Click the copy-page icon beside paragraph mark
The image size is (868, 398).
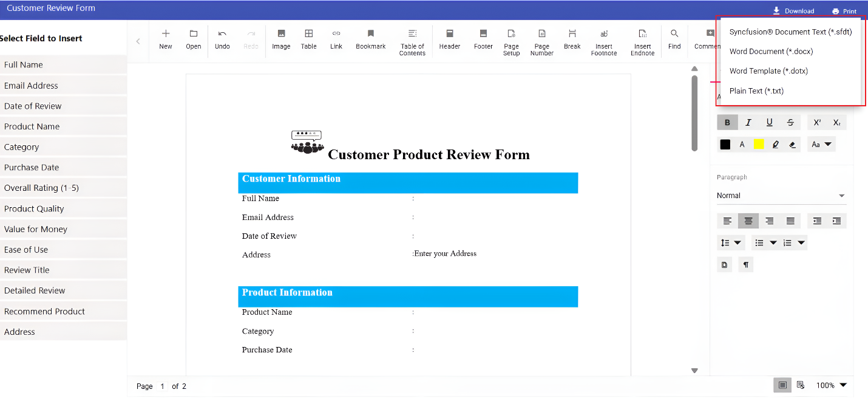[724, 264]
